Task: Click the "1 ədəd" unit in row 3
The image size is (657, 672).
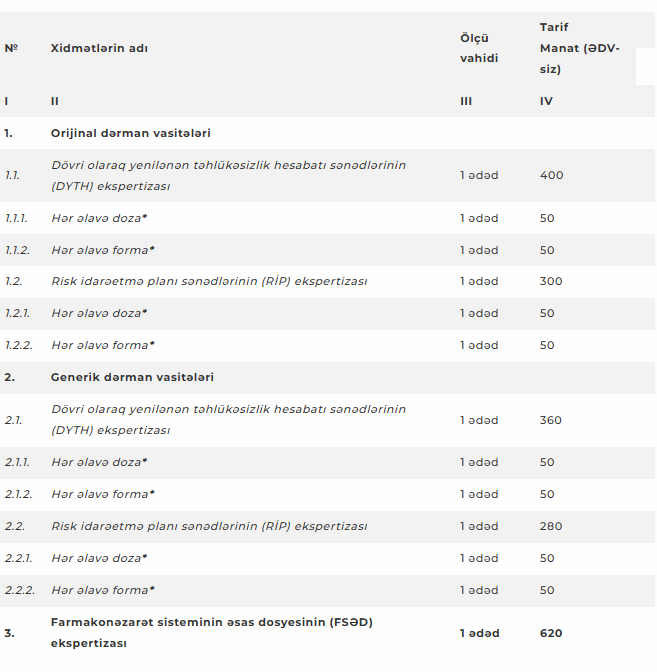Action: point(479,633)
